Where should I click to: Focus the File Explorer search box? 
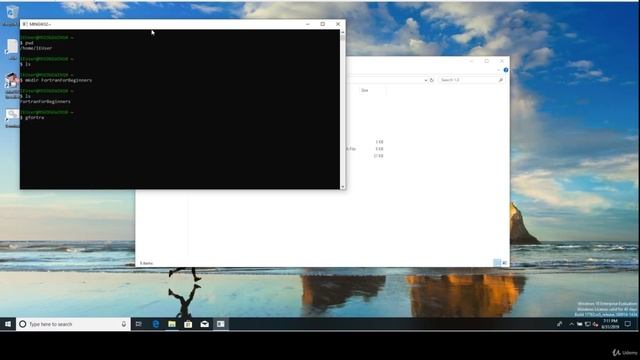[471, 80]
